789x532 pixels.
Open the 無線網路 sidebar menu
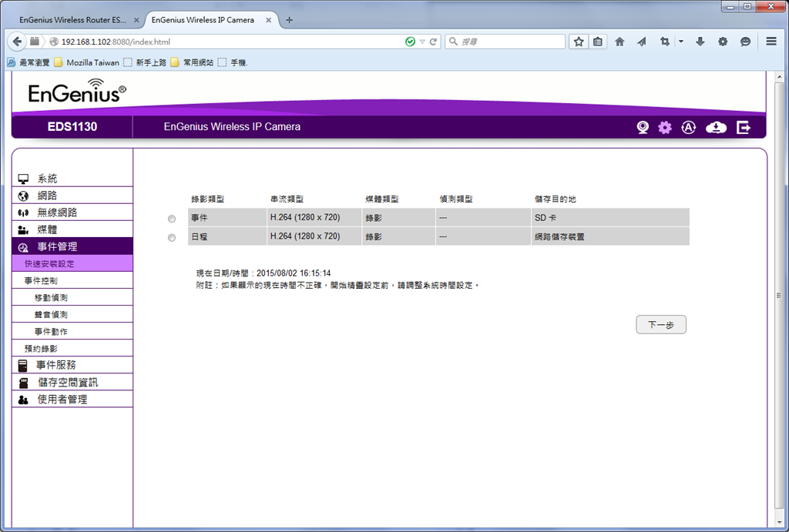(72, 212)
